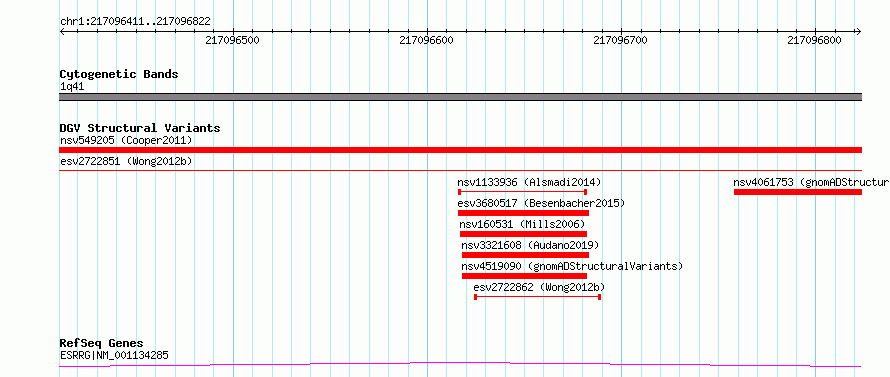Image resolution: width=890 pixels, height=377 pixels.
Task: Select the thick red nsv549205 variant bar
Action: [x=460, y=150]
